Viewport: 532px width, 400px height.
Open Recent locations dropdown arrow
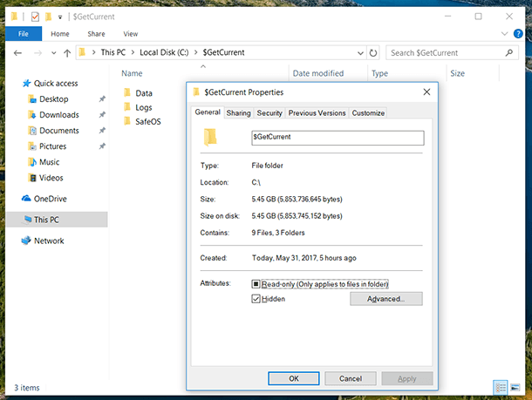pyautogui.click(x=53, y=53)
